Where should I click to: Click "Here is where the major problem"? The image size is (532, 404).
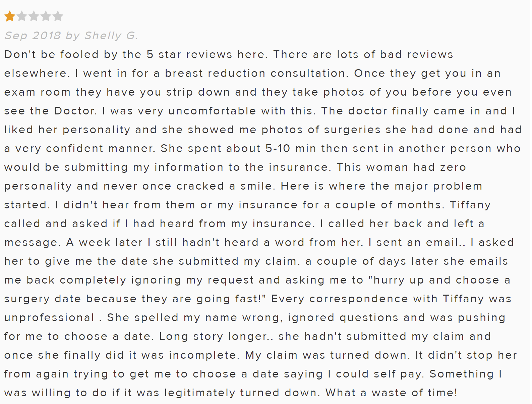tap(381, 186)
